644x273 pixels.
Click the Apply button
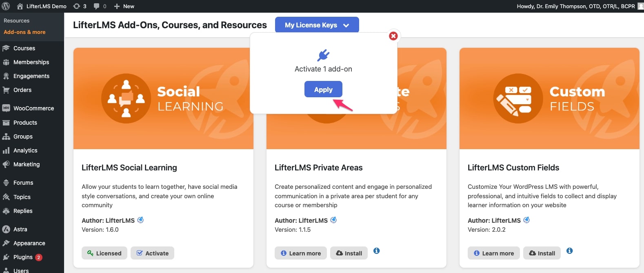[323, 90]
